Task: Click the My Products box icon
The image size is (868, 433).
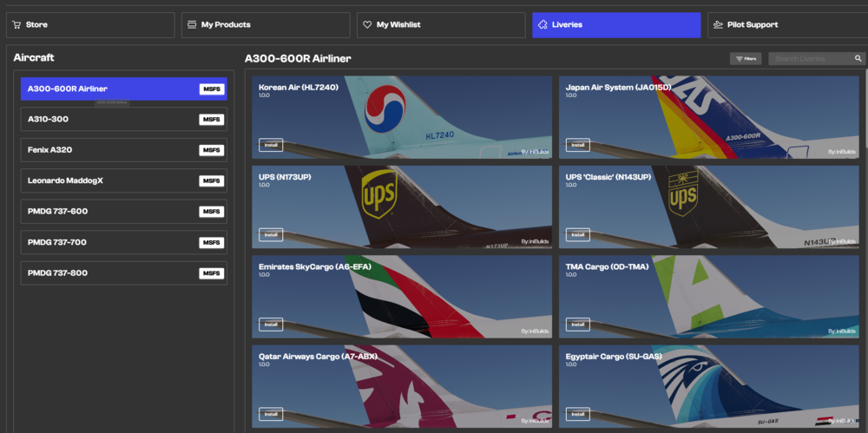Action: click(193, 25)
